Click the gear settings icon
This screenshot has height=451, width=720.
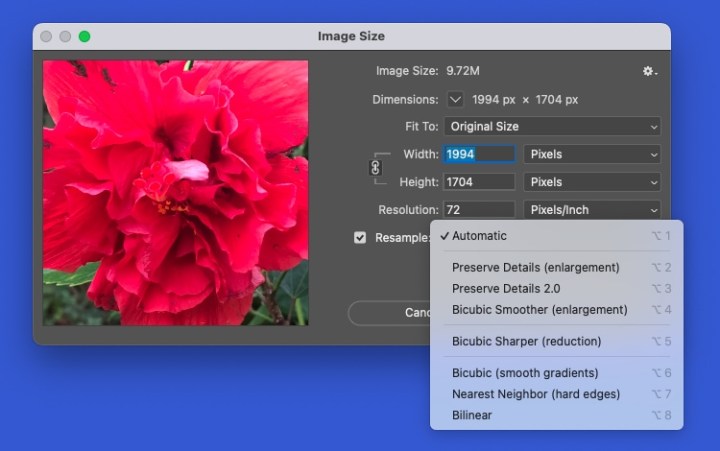tap(649, 72)
